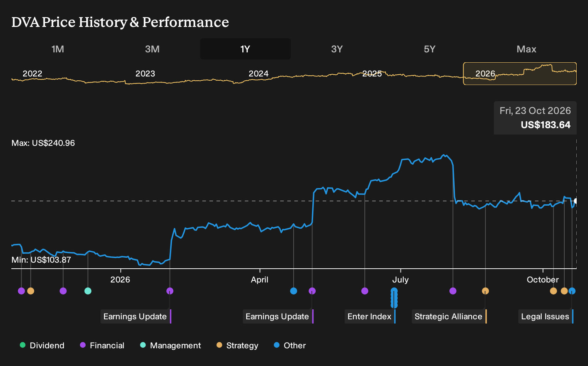Image resolution: width=588 pixels, height=366 pixels.
Task: Click the Enter Index event label
Action: click(370, 316)
